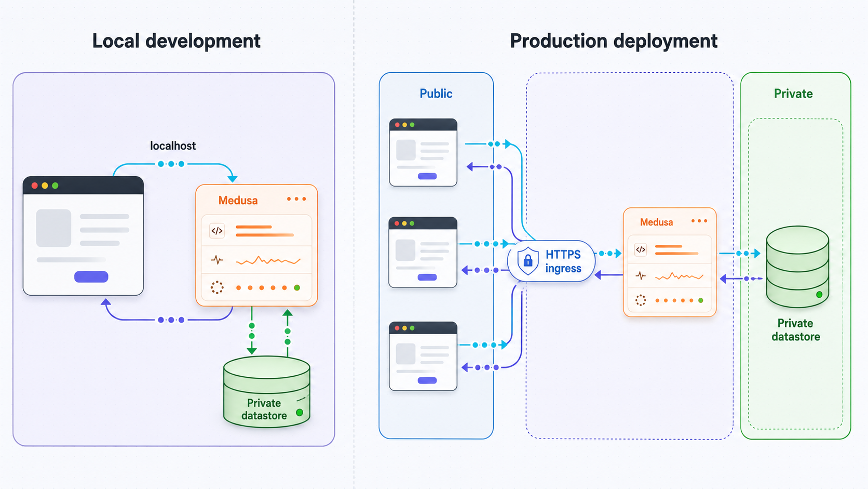
Task: Open the three-dot menu on the local Medusa card
Action: (x=296, y=199)
